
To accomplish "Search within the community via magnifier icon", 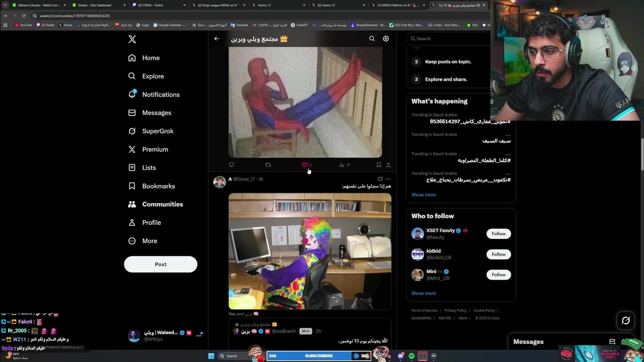I will 372,39.
